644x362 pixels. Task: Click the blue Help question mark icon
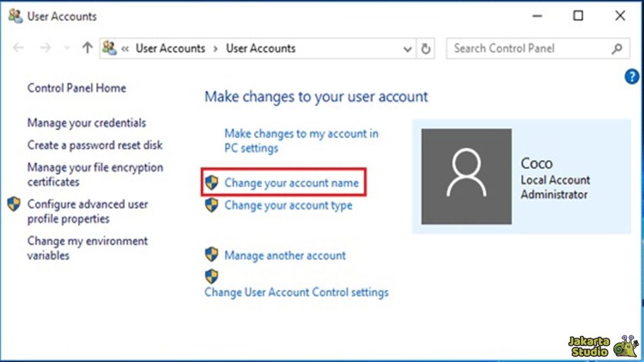click(x=631, y=76)
